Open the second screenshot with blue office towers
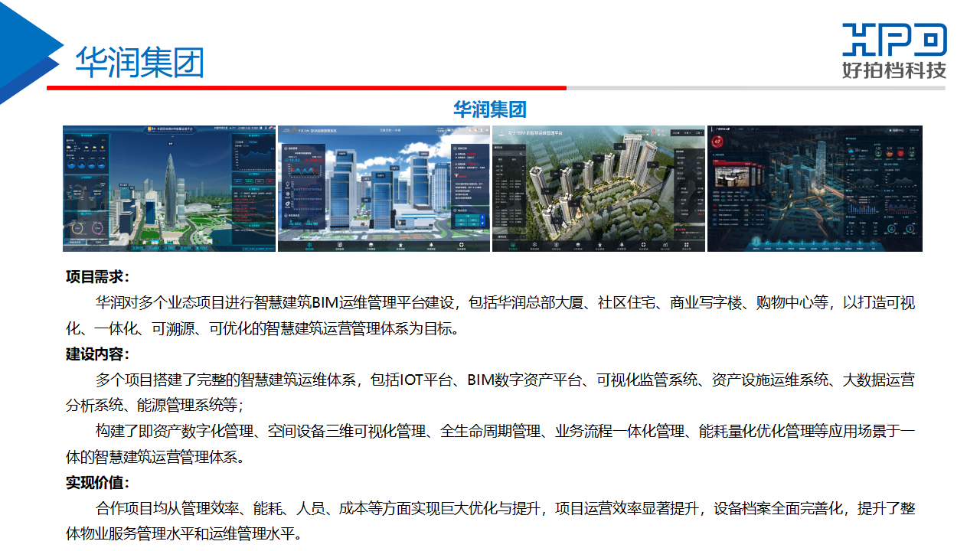Image resolution: width=980 pixels, height=551 pixels. pos(384,188)
